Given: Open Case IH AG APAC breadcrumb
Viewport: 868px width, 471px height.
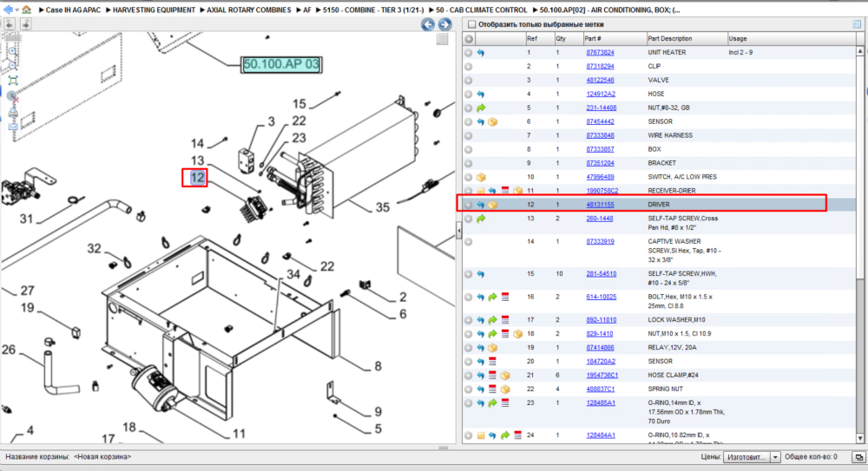Looking at the screenshot, I should (x=73, y=10).
